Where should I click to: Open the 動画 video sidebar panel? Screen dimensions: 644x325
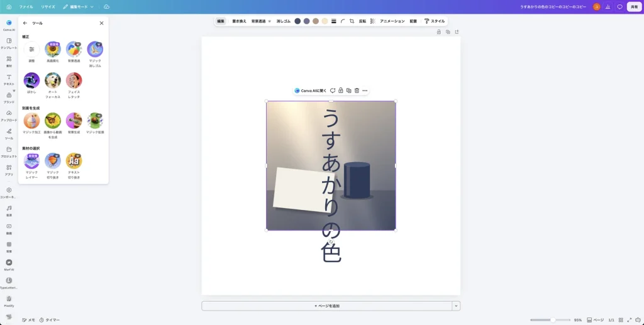pos(9,229)
